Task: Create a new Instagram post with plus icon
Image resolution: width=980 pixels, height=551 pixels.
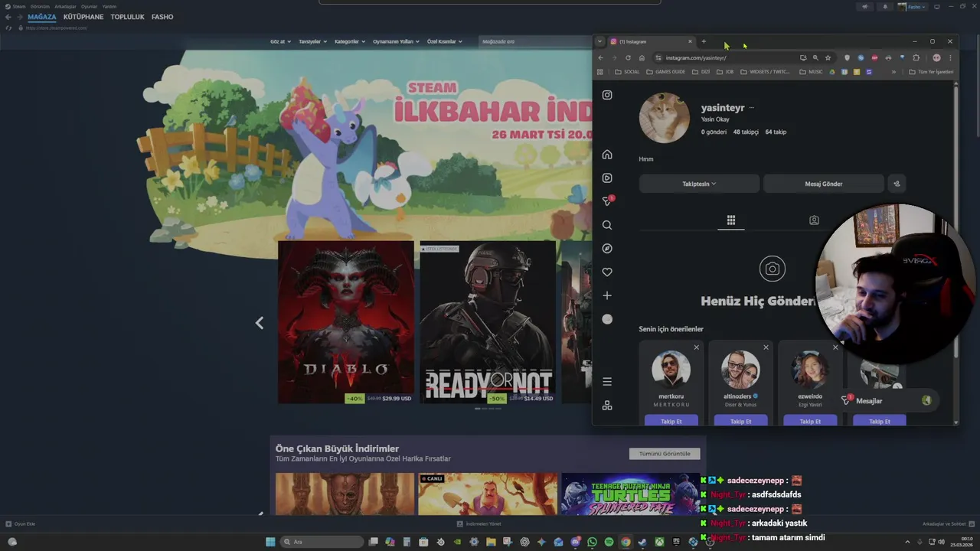Action: pos(607,295)
